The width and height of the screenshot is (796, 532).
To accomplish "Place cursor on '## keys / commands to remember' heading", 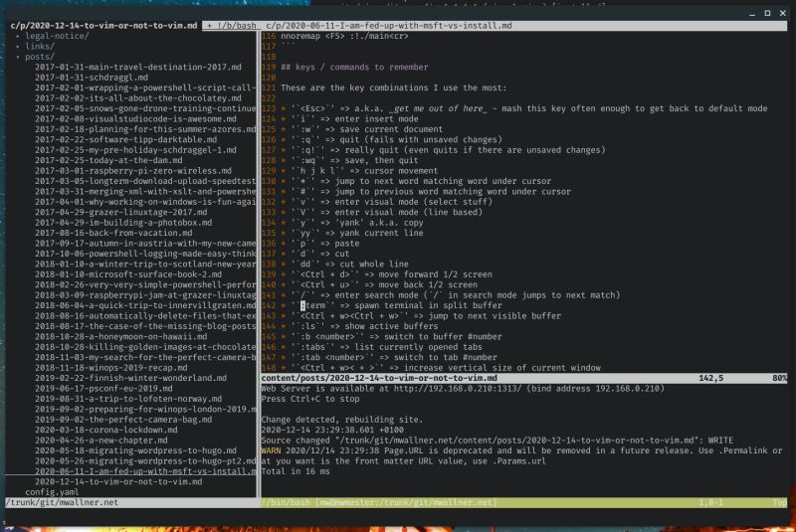I will 354,67.
